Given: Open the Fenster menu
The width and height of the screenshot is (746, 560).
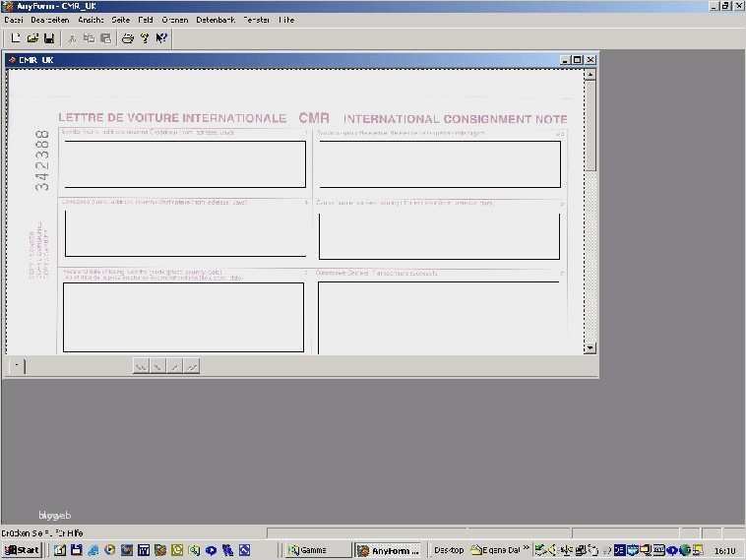Looking at the screenshot, I should [257, 20].
